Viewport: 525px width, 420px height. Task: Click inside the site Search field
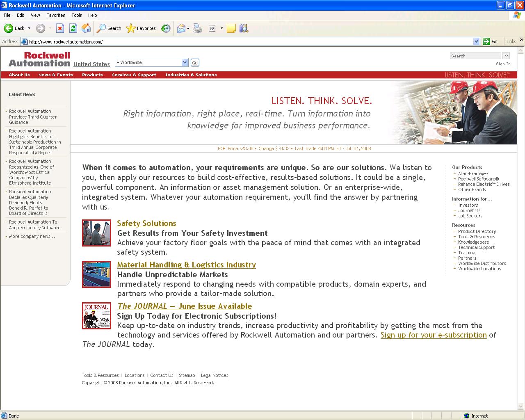475,56
